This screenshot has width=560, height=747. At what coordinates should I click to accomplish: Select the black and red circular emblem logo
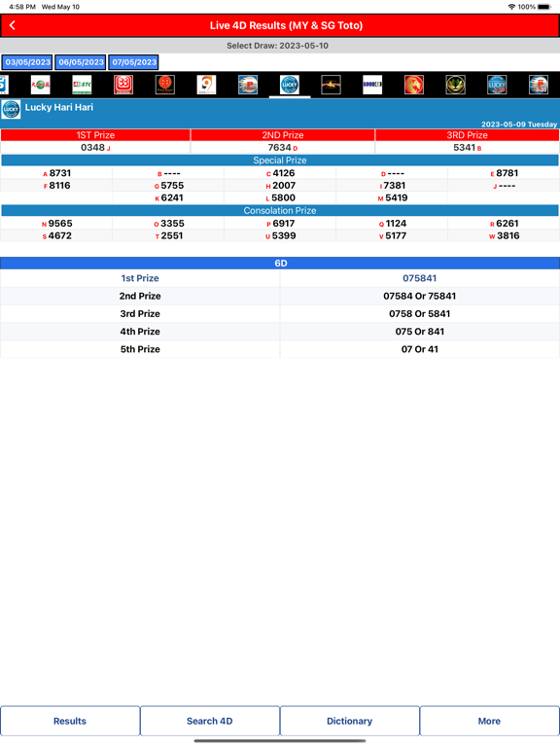[x=164, y=85]
